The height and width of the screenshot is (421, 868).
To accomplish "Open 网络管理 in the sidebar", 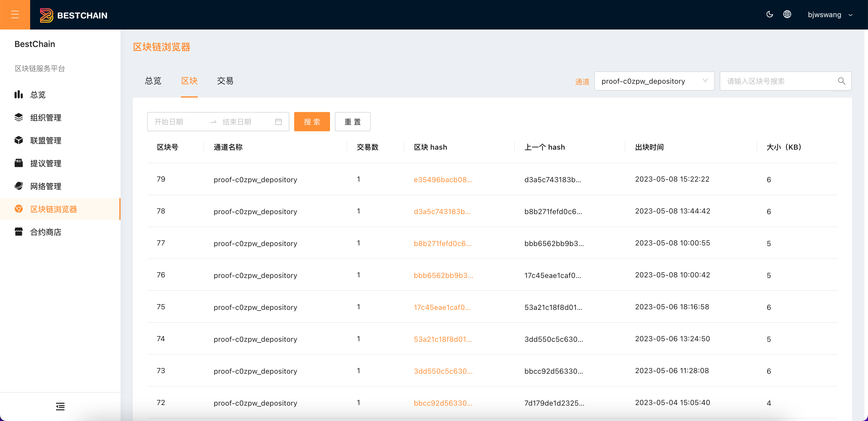I will tap(60, 186).
